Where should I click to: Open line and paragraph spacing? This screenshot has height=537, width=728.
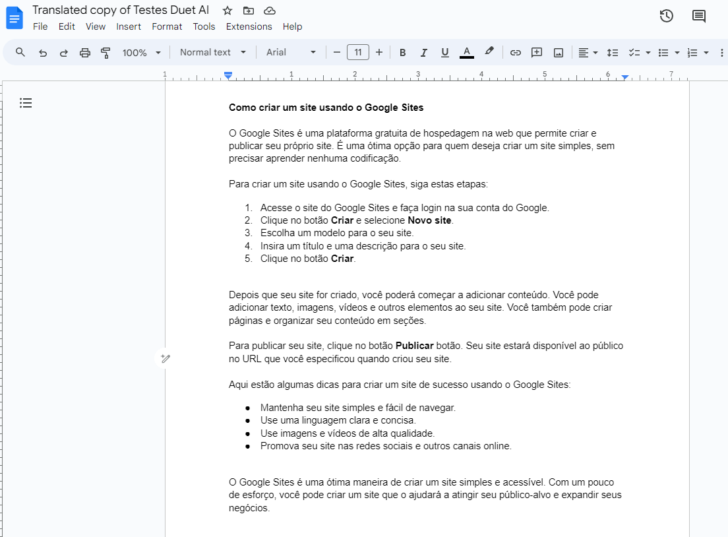[x=612, y=52]
